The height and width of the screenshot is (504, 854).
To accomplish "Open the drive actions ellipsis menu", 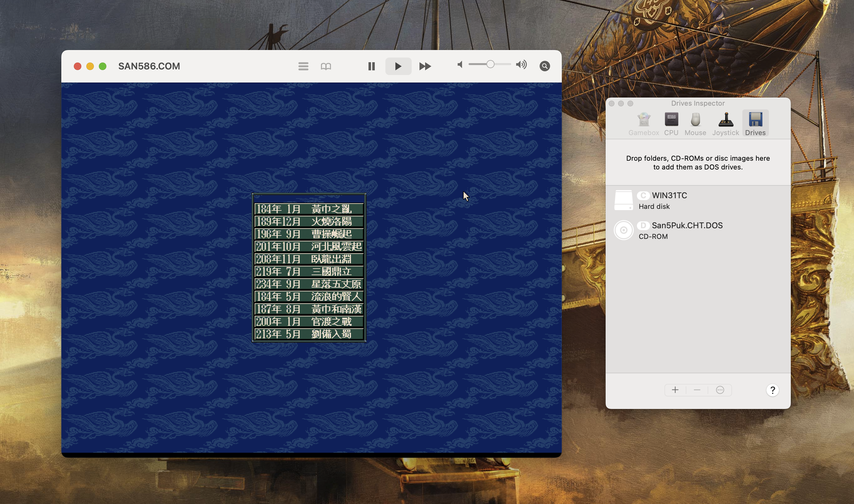I will [720, 390].
